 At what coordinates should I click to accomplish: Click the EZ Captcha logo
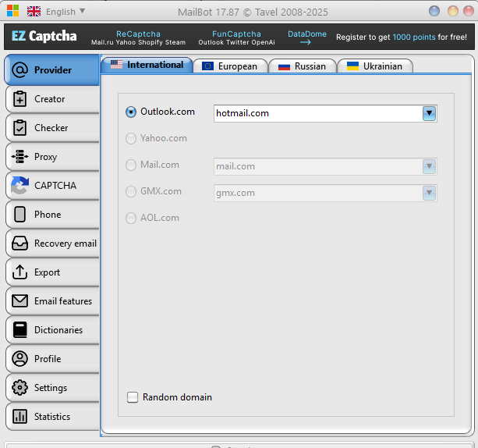pos(44,36)
